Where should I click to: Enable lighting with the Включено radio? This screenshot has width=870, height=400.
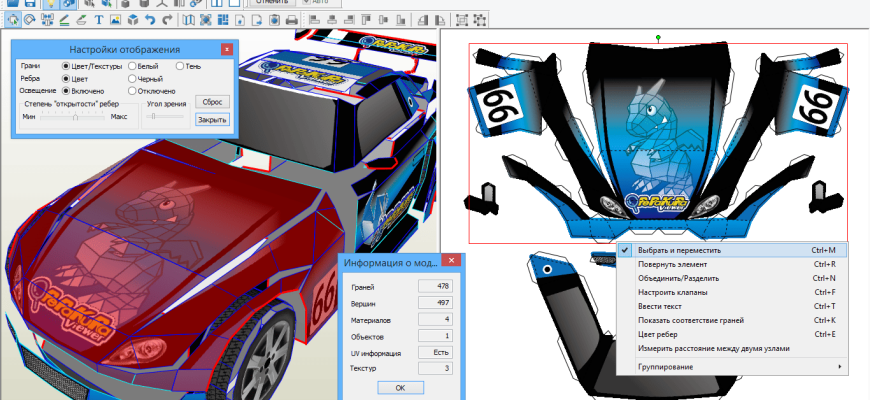[x=65, y=91]
